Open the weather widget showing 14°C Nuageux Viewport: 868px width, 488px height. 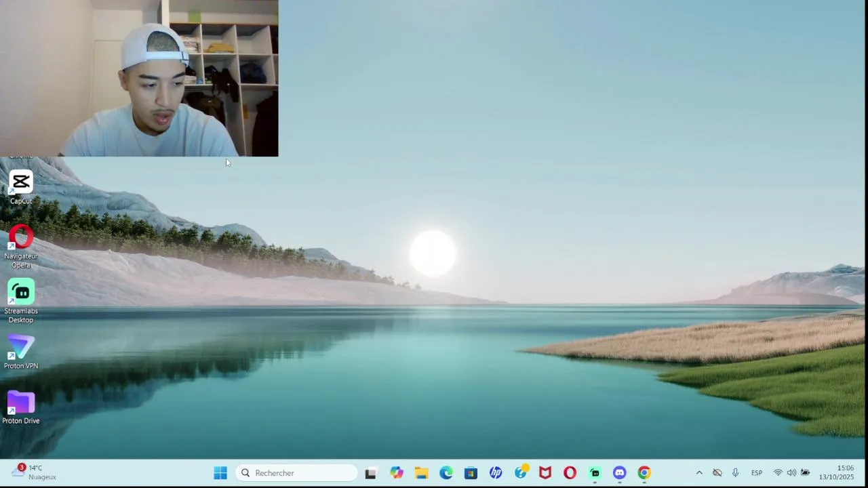tap(34, 472)
